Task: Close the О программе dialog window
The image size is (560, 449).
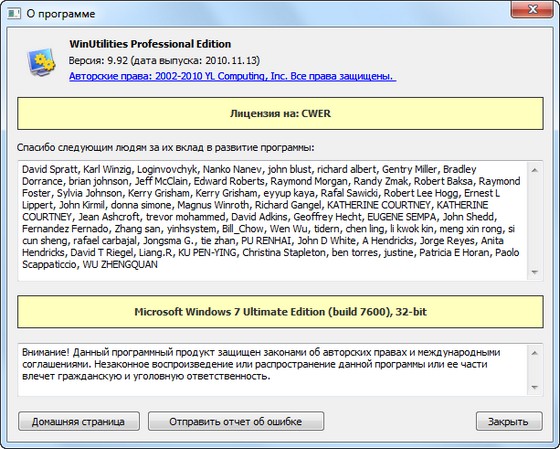Action: pos(532,9)
